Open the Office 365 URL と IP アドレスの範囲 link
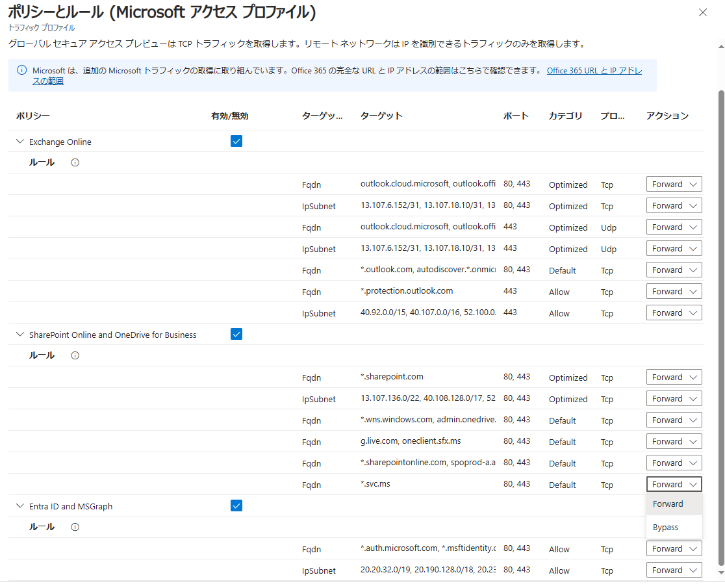The width and height of the screenshot is (725, 588). point(594,70)
